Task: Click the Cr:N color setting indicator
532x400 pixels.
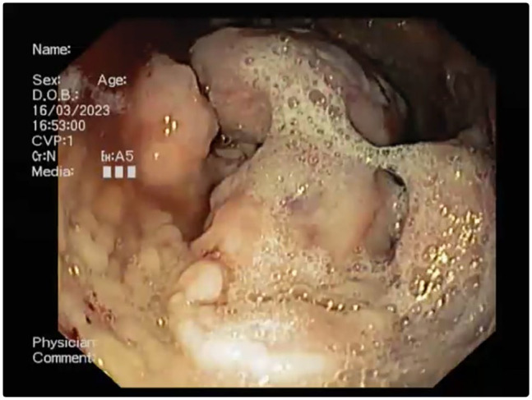Action: [x=44, y=156]
